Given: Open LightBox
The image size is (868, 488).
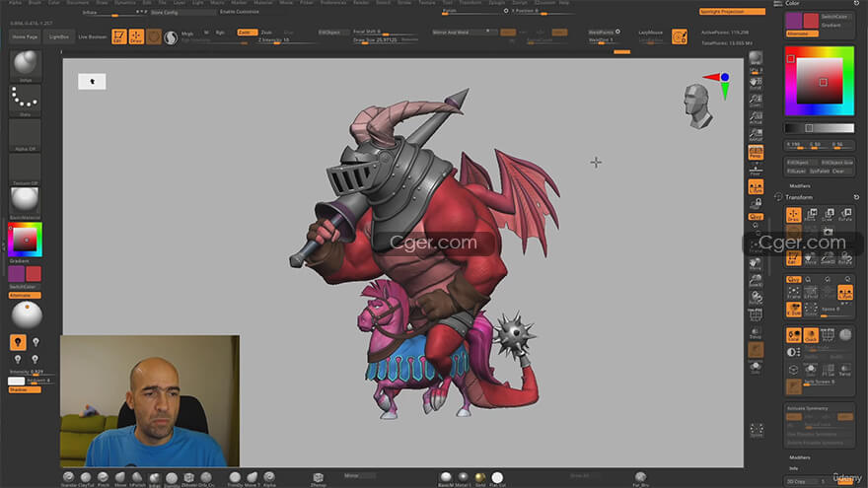Looking at the screenshot, I should tap(58, 36).
